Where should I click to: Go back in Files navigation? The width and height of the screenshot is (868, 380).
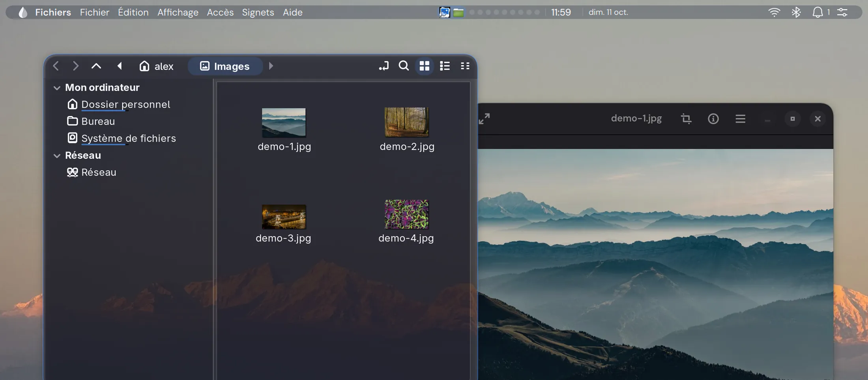(x=56, y=66)
